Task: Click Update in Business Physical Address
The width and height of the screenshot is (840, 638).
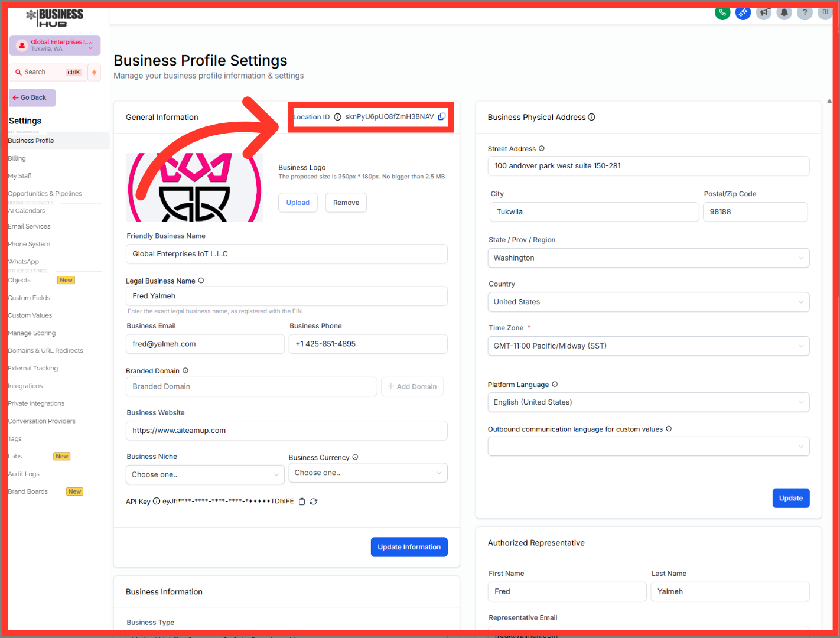Action: click(791, 498)
